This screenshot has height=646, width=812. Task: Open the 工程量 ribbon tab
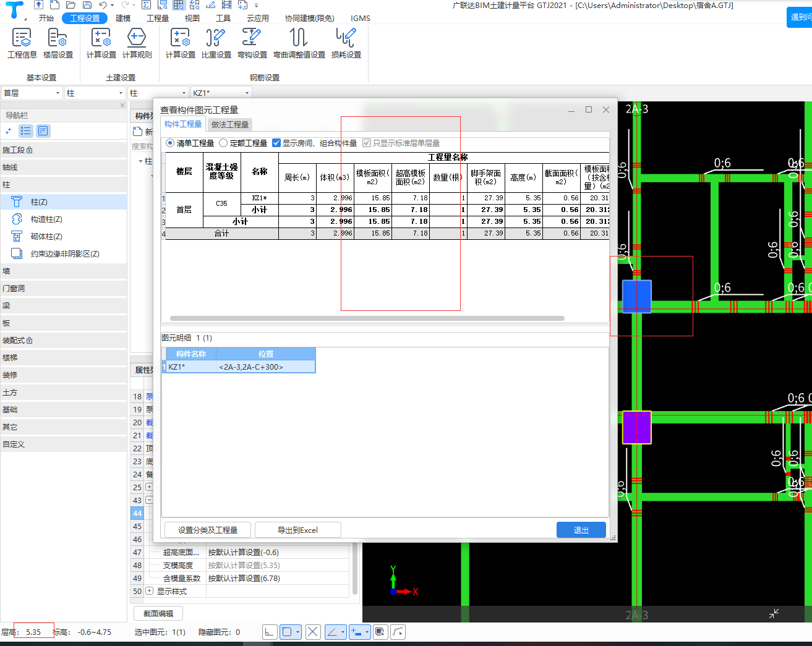158,18
